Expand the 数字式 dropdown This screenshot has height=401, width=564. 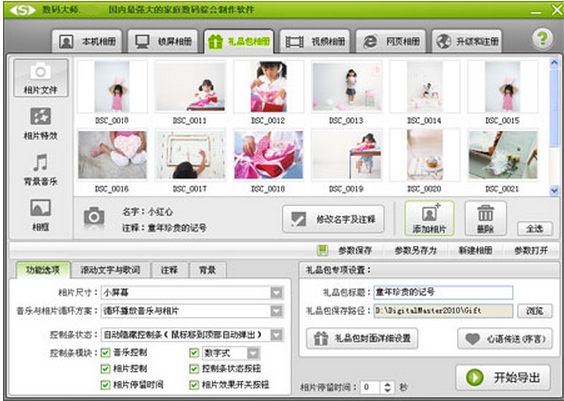click(x=253, y=353)
